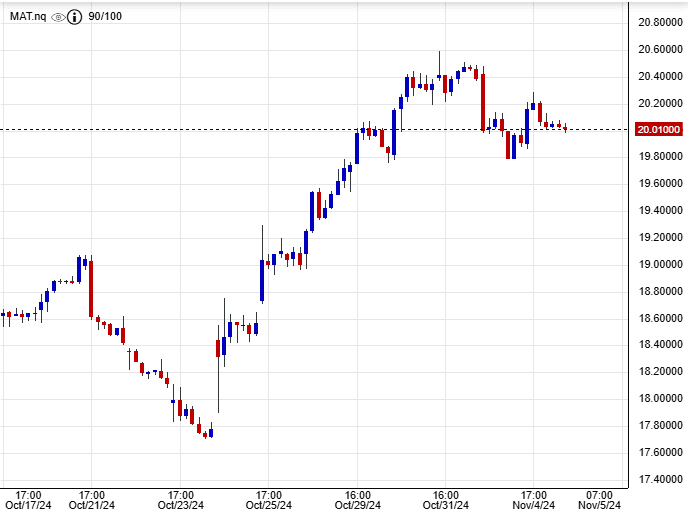Image resolution: width=688 pixels, height=512 pixels.
Task: Click the 17.40000 price axis label
Action: 659,479
